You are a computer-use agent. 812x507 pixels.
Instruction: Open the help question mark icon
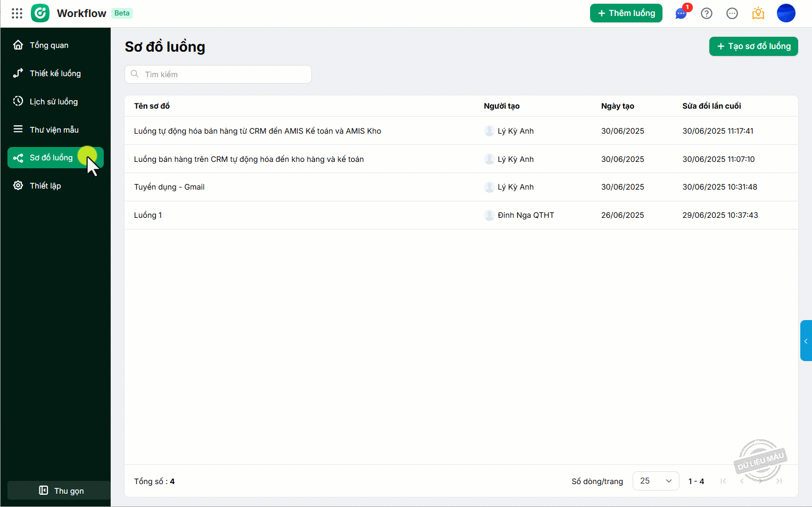pos(707,13)
